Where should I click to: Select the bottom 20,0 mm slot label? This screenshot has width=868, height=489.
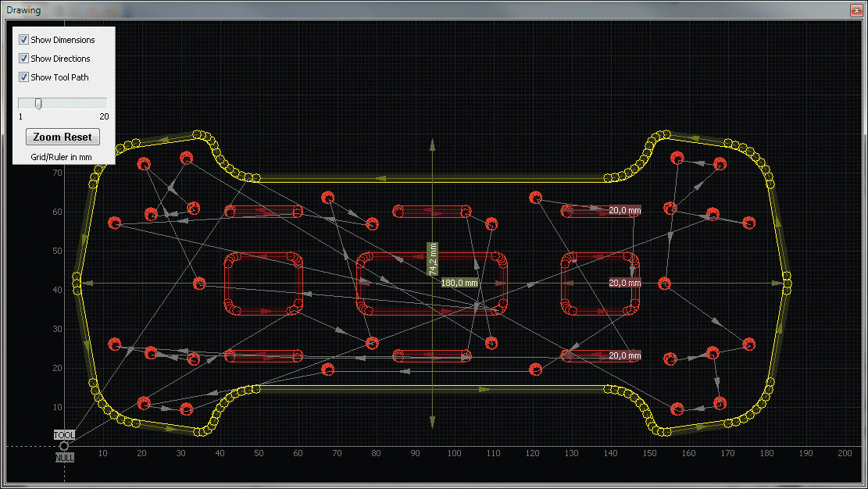[624, 355]
